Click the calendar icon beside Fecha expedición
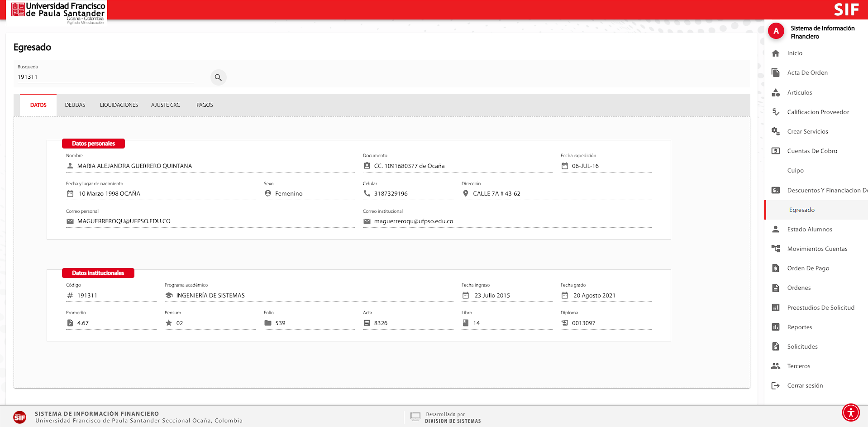 [x=565, y=166]
